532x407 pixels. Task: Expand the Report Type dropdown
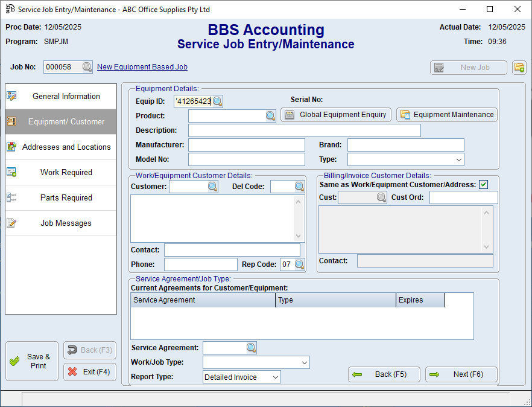click(x=275, y=377)
